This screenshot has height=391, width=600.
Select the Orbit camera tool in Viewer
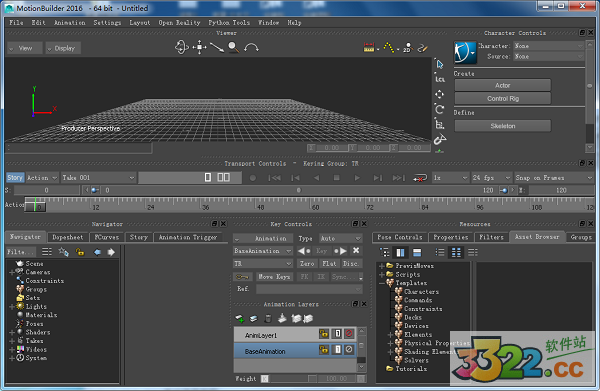click(182, 47)
